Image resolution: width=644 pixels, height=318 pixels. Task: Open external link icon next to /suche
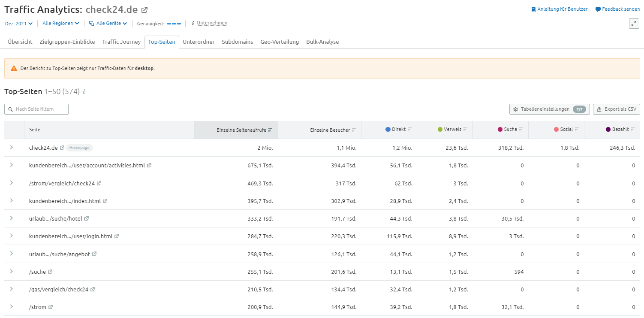click(x=50, y=272)
